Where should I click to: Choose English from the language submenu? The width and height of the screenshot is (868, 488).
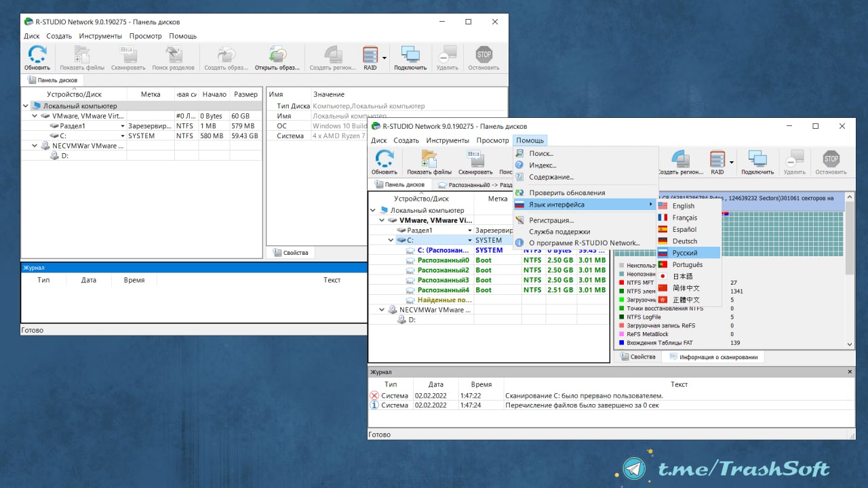pos(683,206)
